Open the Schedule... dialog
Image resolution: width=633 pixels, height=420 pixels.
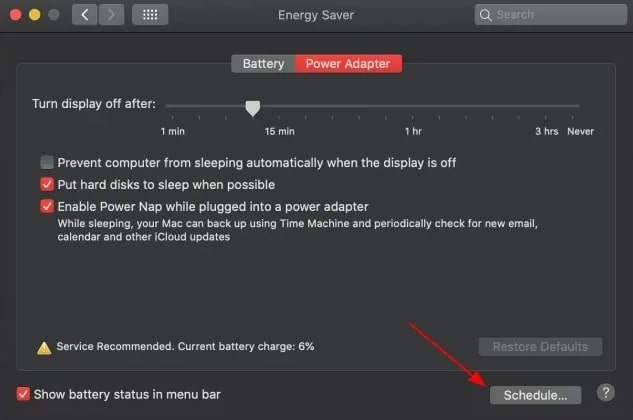tap(536, 395)
